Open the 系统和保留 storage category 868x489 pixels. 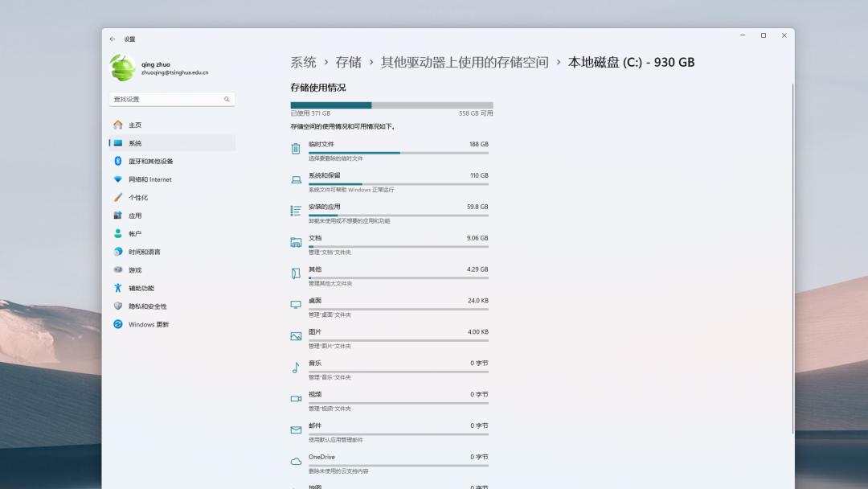click(x=391, y=182)
